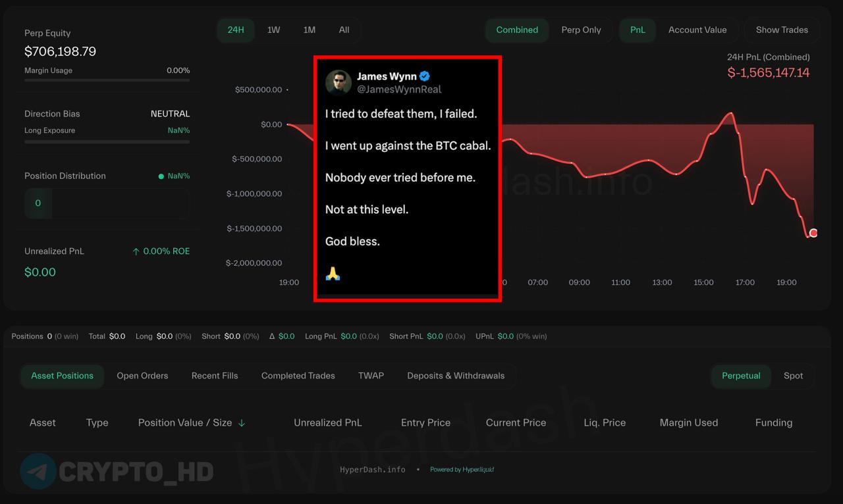Click the Positions 0 (0 win) stat
Screen dimensions: 843x504
click(45, 336)
